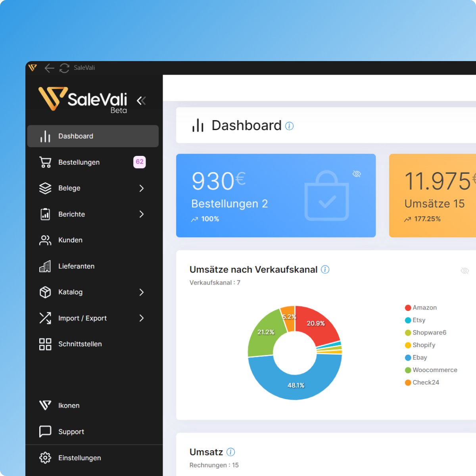The image size is (476, 476).
Task: Click the back arrow in title bar
Action: click(x=49, y=68)
